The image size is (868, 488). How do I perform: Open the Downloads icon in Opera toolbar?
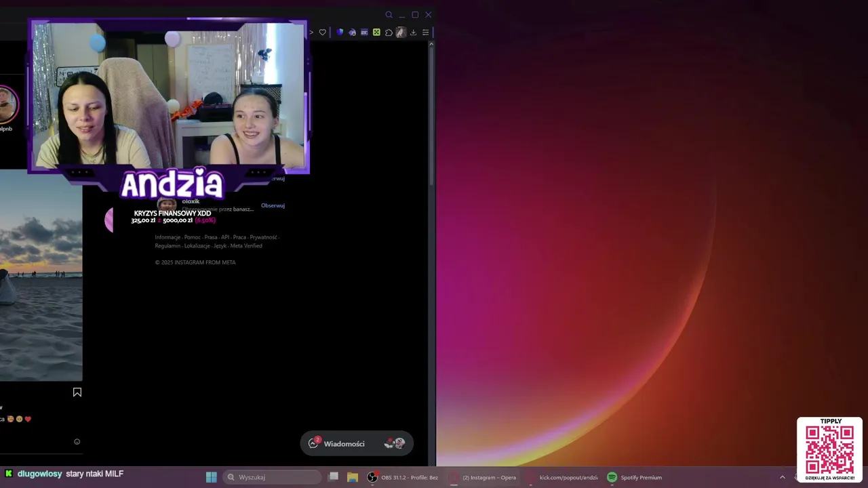pos(413,33)
